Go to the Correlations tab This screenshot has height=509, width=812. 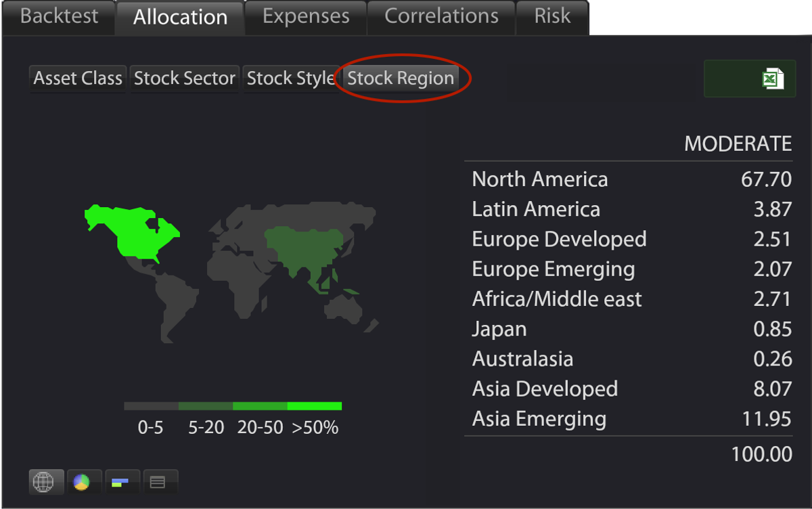click(x=441, y=17)
